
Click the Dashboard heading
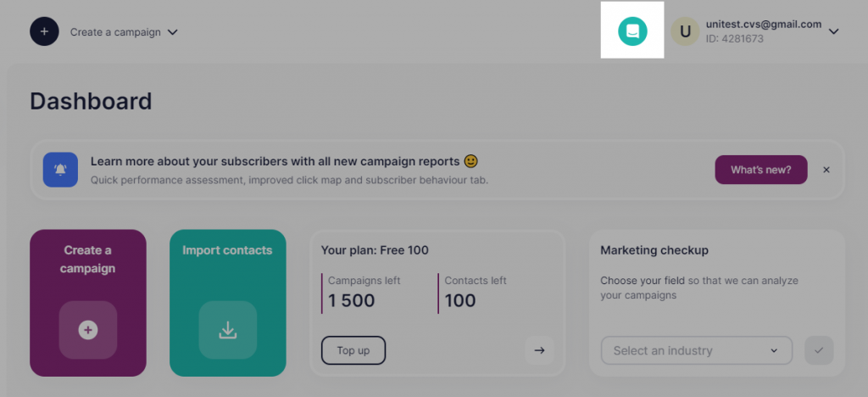pyautogui.click(x=91, y=101)
